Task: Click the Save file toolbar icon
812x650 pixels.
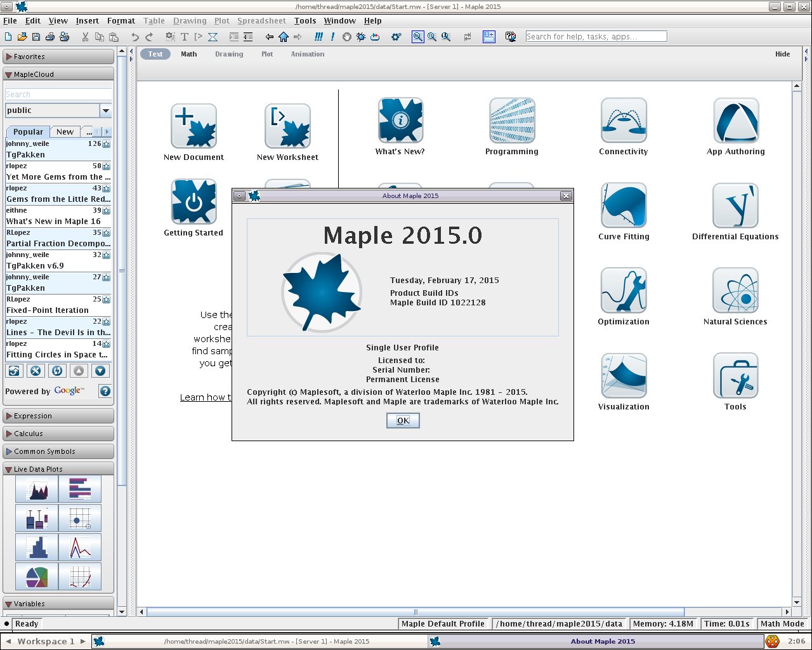Action: [x=36, y=37]
